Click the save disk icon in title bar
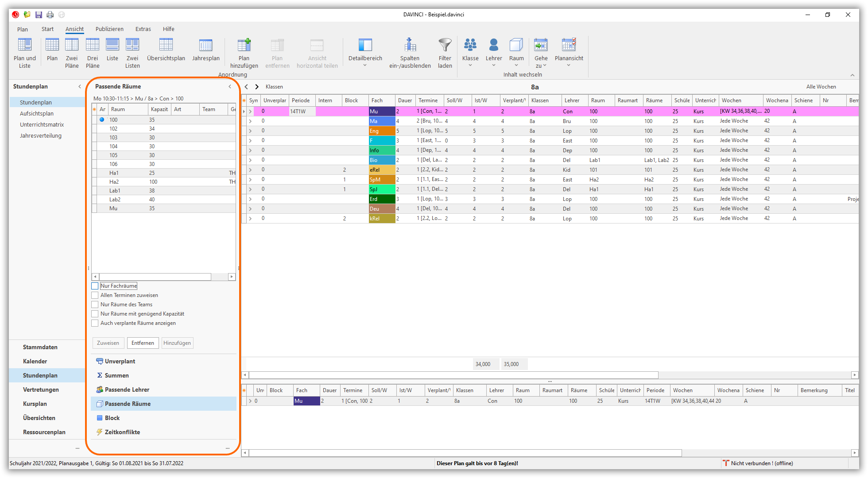Image resolution: width=868 pixels, height=478 pixels. [x=39, y=15]
